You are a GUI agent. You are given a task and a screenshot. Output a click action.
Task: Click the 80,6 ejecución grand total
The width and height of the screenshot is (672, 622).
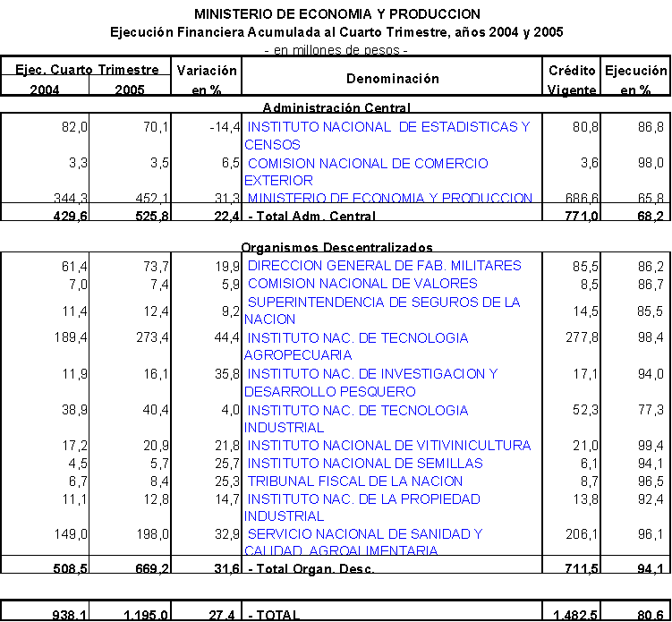pos(651,615)
